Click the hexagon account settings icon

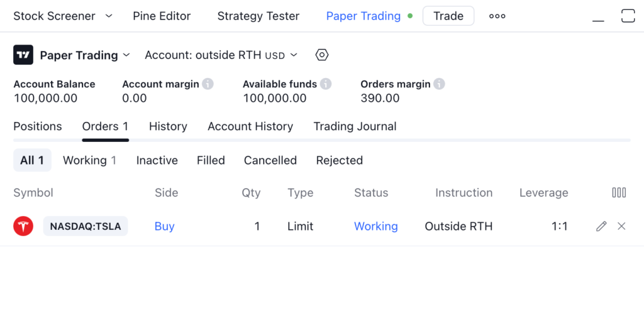tap(322, 55)
